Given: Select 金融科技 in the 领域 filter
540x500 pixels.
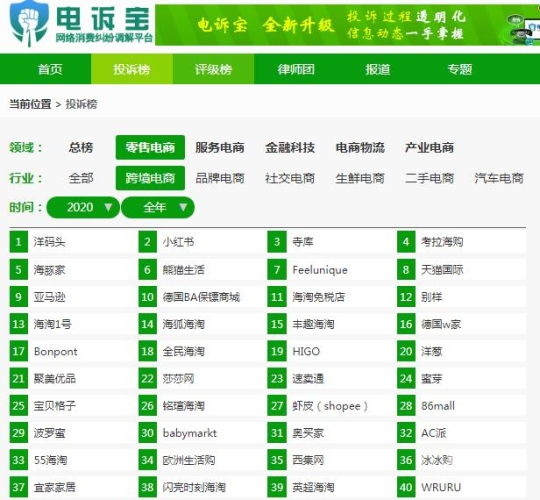Looking at the screenshot, I should coord(290,147).
